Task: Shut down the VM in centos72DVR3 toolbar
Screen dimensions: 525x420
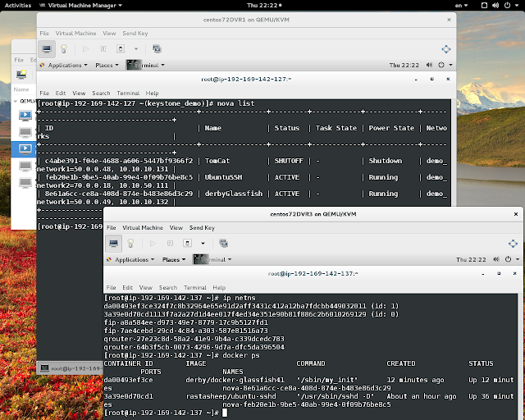Action: (x=188, y=243)
